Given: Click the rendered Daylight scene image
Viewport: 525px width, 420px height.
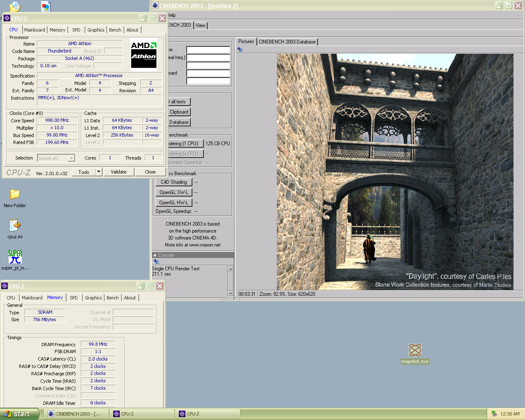Looking at the screenshot, I should [x=395, y=171].
